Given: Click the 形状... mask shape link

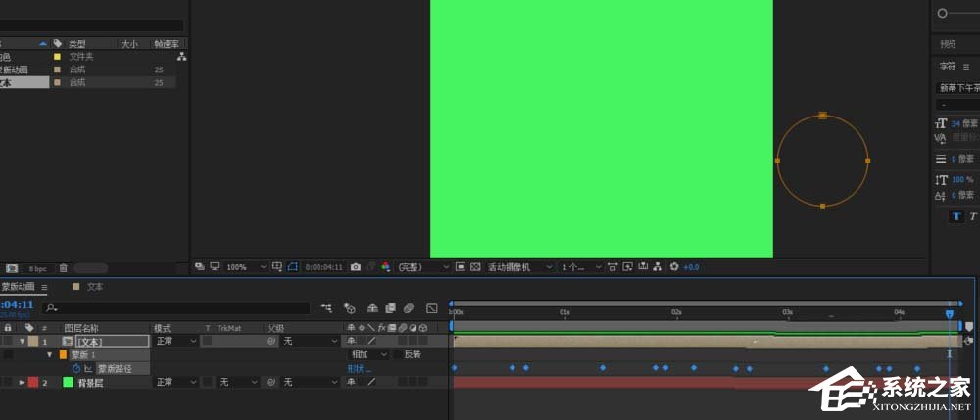Looking at the screenshot, I should (360, 368).
